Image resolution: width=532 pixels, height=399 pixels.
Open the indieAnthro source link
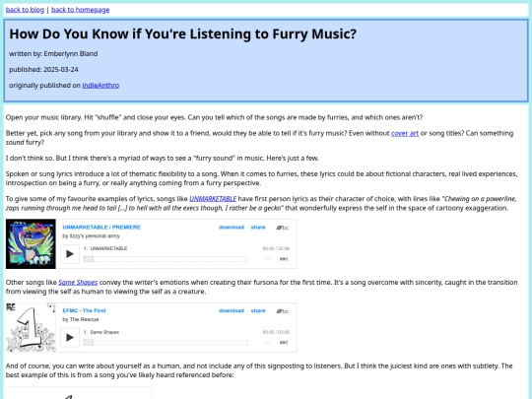tap(100, 85)
